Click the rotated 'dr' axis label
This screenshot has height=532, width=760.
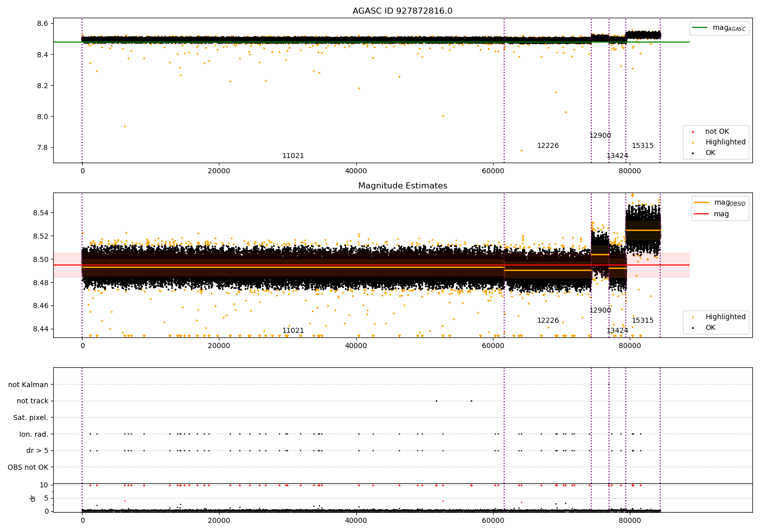(x=32, y=498)
